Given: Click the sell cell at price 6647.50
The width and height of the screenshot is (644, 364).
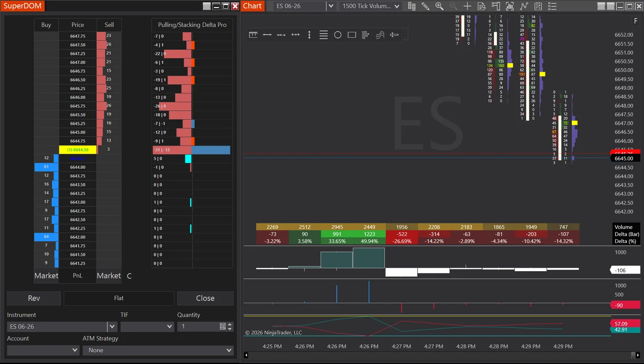Looking at the screenshot, I should 109,45.
